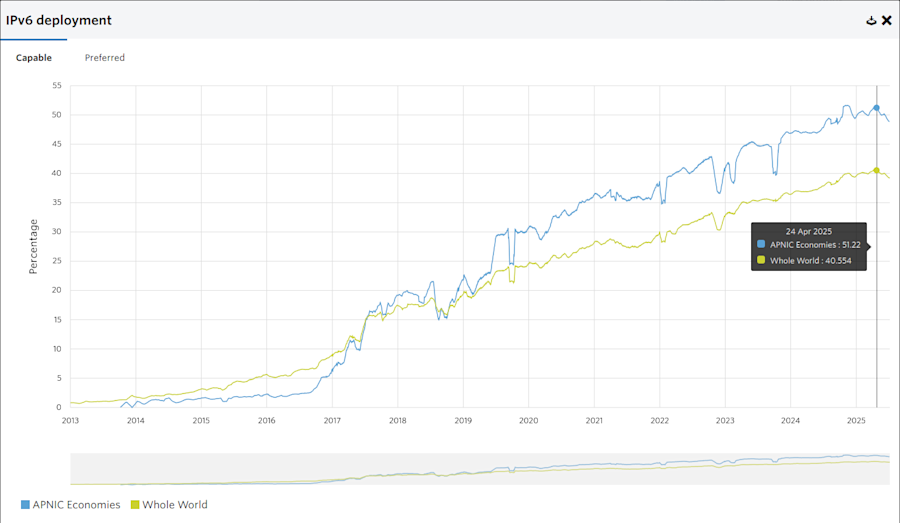Click the yellow Whole World legend swatch

coord(135,505)
